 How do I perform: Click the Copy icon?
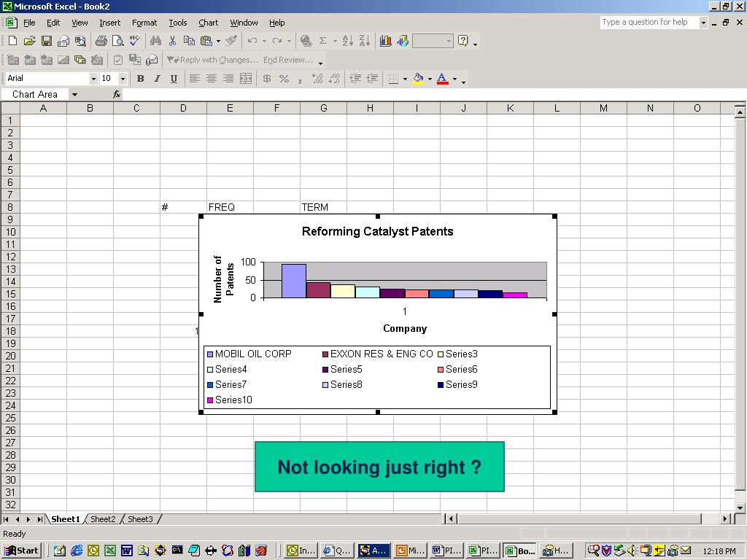pyautogui.click(x=189, y=41)
